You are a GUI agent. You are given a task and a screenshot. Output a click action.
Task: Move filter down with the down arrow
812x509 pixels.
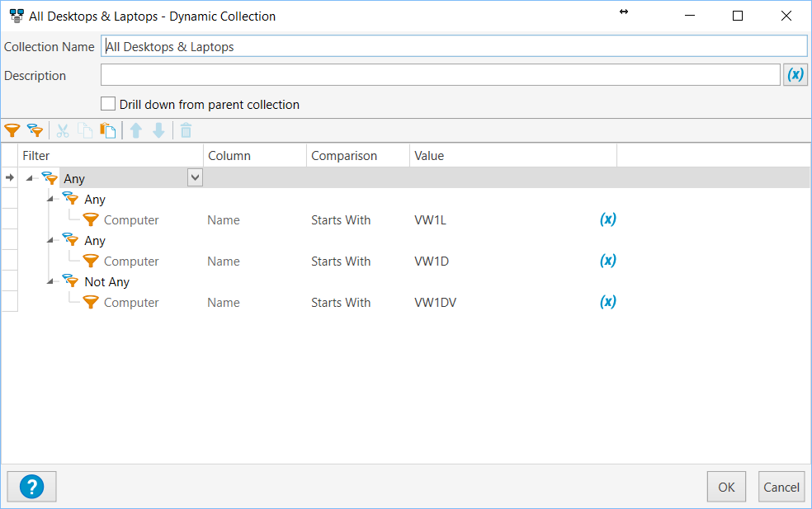pyautogui.click(x=159, y=130)
